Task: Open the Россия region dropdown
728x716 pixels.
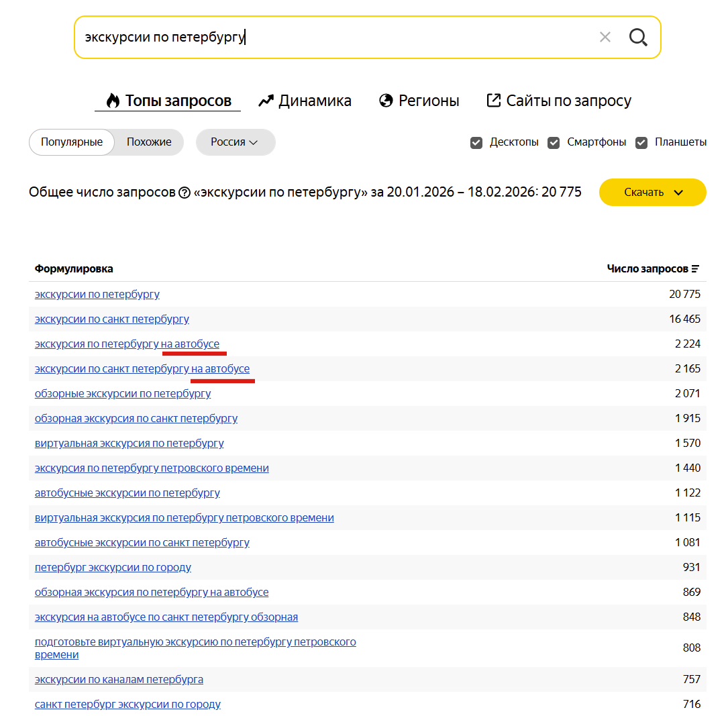Action: tap(235, 142)
